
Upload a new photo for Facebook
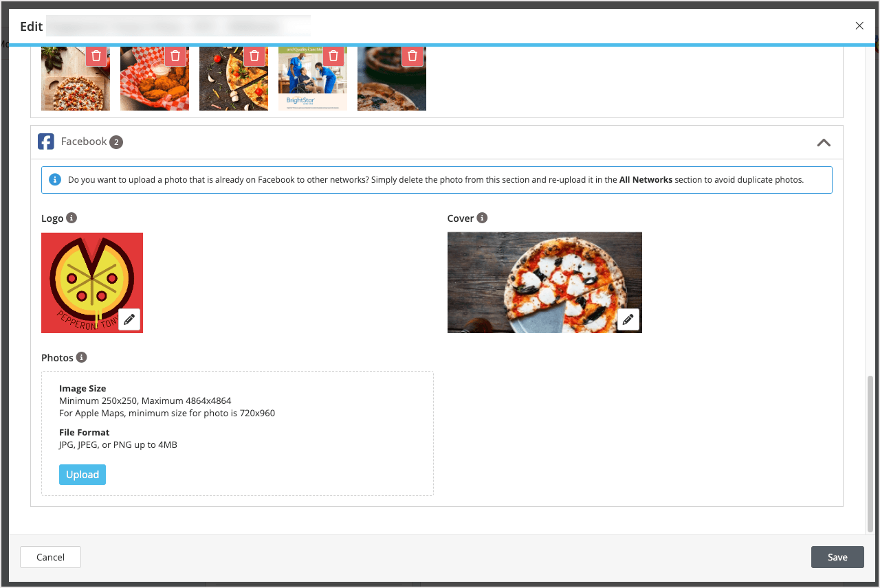click(82, 474)
